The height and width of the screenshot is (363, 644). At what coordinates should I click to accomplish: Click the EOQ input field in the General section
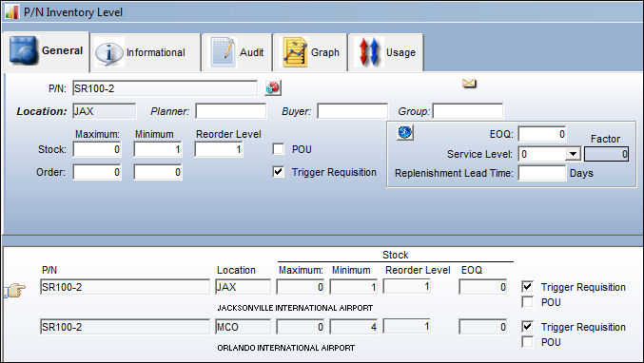pyautogui.click(x=542, y=134)
